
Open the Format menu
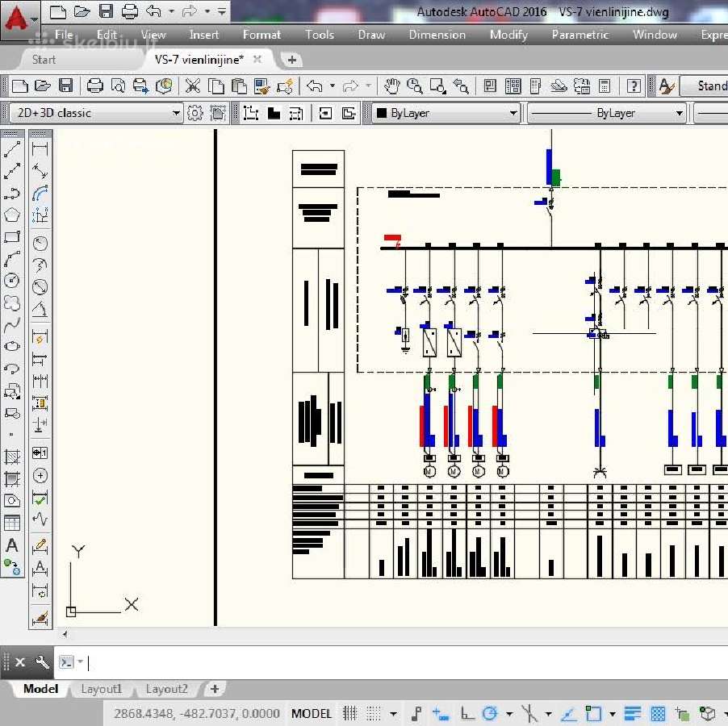tap(261, 35)
